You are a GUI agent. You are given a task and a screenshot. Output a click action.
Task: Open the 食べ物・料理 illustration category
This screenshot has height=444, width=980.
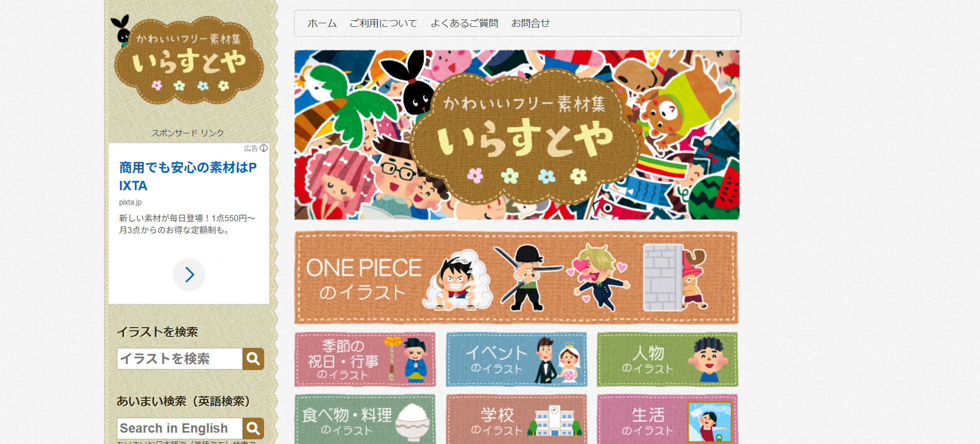click(365, 419)
